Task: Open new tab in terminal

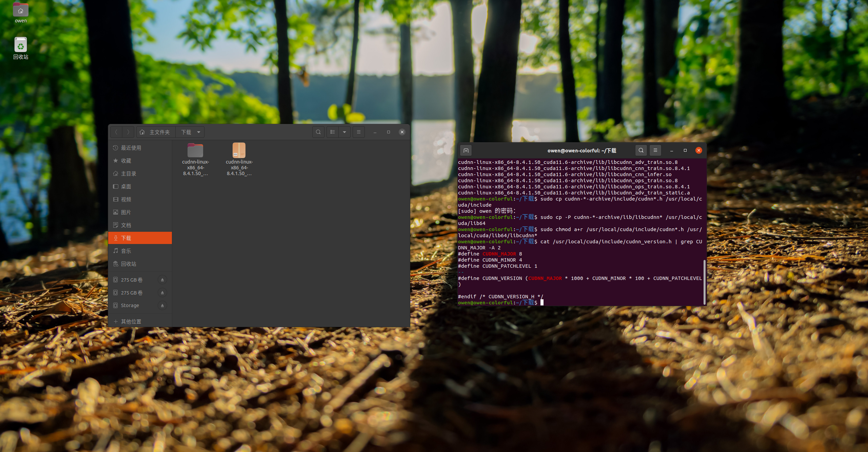Action: [x=466, y=151]
